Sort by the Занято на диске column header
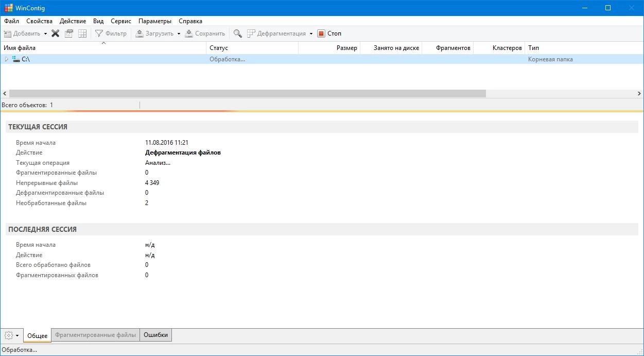Viewport: 644px width, 356px height. [391, 48]
